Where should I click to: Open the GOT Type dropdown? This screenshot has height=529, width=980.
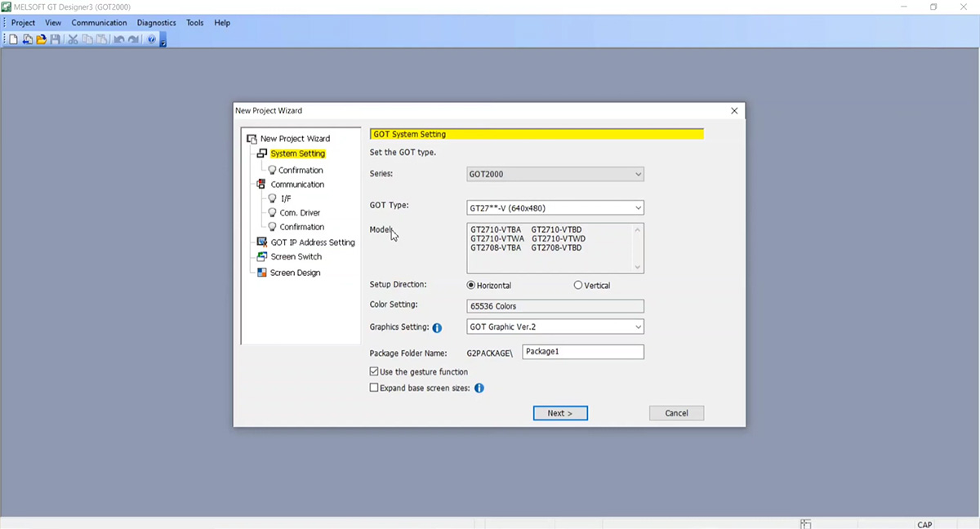[555, 208]
